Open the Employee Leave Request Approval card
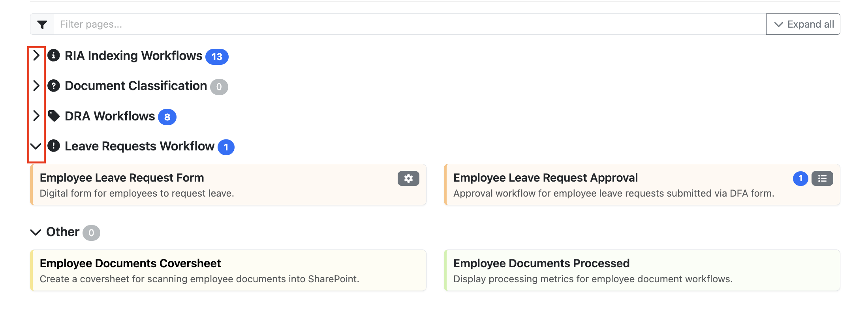Image resolution: width=868 pixels, height=334 pixels. (x=642, y=185)
